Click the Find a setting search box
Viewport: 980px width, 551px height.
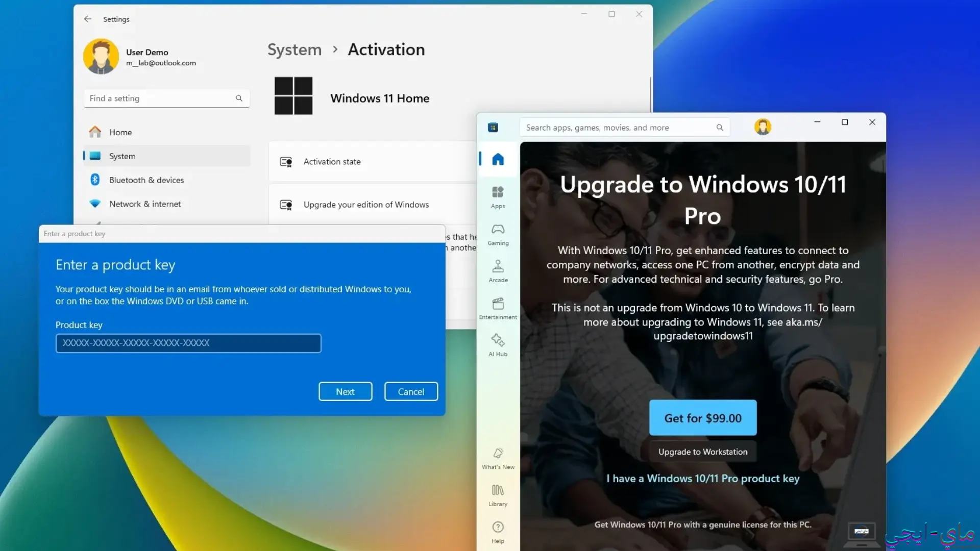(167, 98)
